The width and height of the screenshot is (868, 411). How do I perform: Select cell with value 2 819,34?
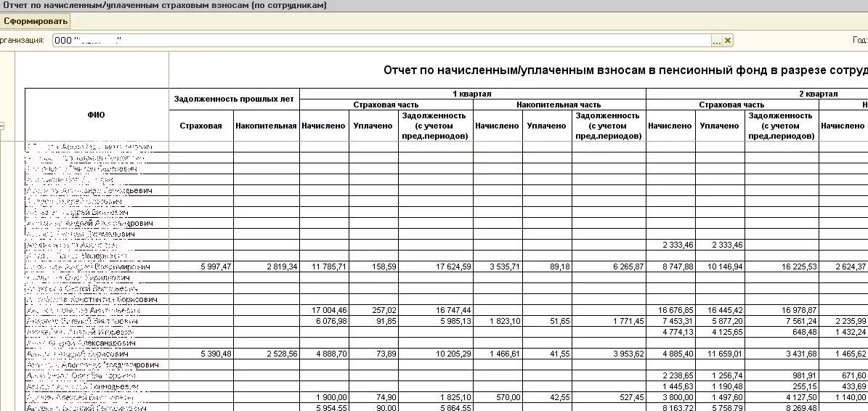pyautogui.click(x=267, y=266)
